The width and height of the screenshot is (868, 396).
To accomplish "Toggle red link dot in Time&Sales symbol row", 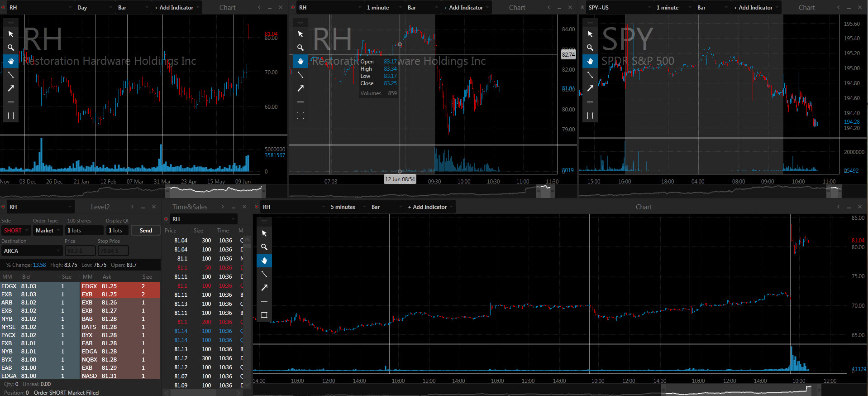I will click(166, 219).
